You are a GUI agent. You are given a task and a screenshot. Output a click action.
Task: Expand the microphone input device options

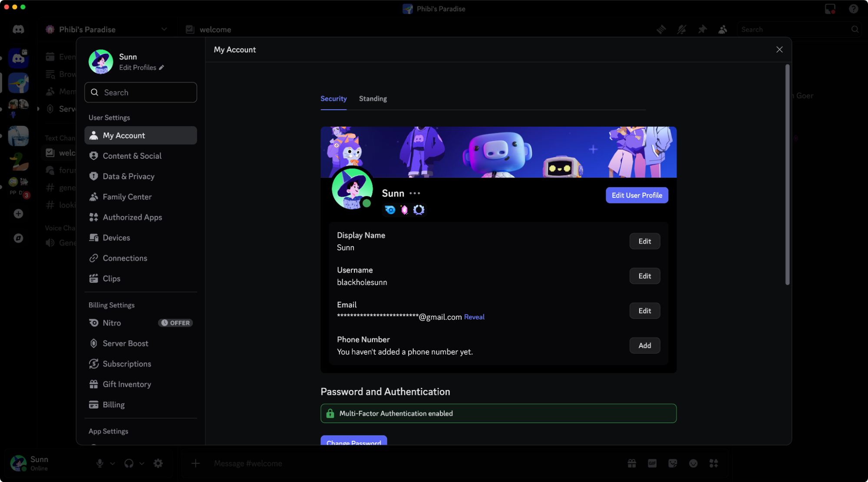pyautogui.click(x=112, y=463)
